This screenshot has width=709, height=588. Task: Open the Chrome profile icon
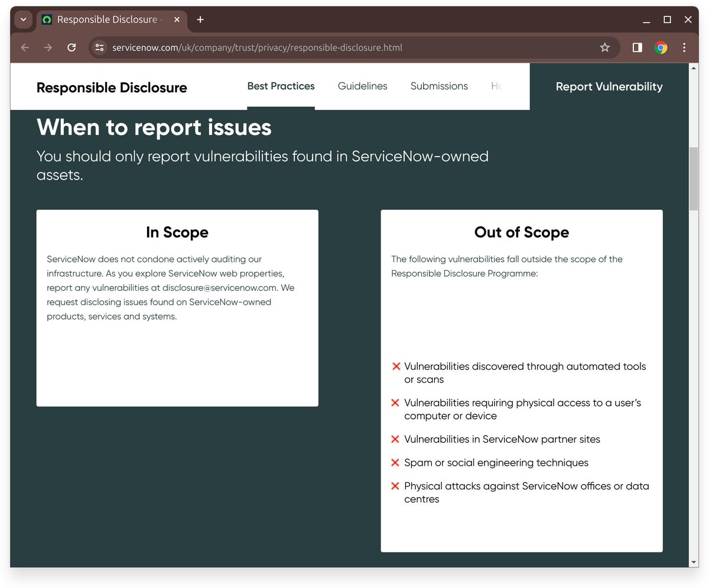click(661, 47)
